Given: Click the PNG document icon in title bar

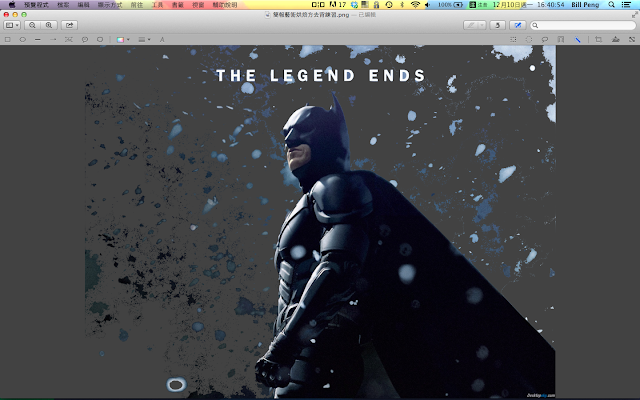Looking at the screenshot, I should coord(267,15).
